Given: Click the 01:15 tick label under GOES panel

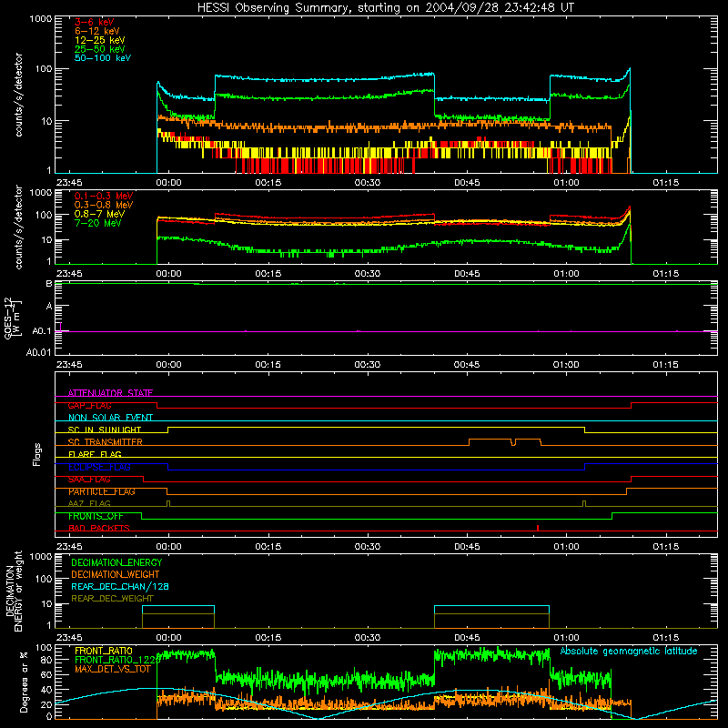Looking at the screenshot, I should coord(666,365).
